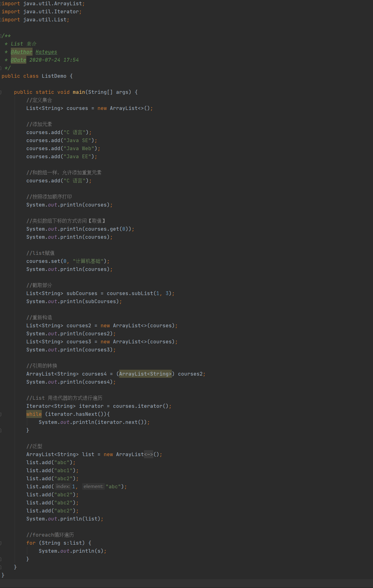373x588 pixels.
Task: Click the highlighted @Date Javadoc tag
Action: tap(19, 60)
